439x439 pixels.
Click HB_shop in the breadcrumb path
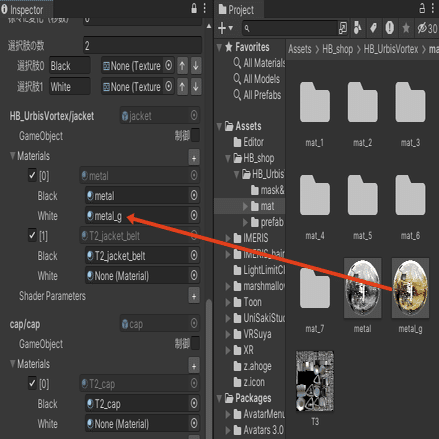(337, 49)
